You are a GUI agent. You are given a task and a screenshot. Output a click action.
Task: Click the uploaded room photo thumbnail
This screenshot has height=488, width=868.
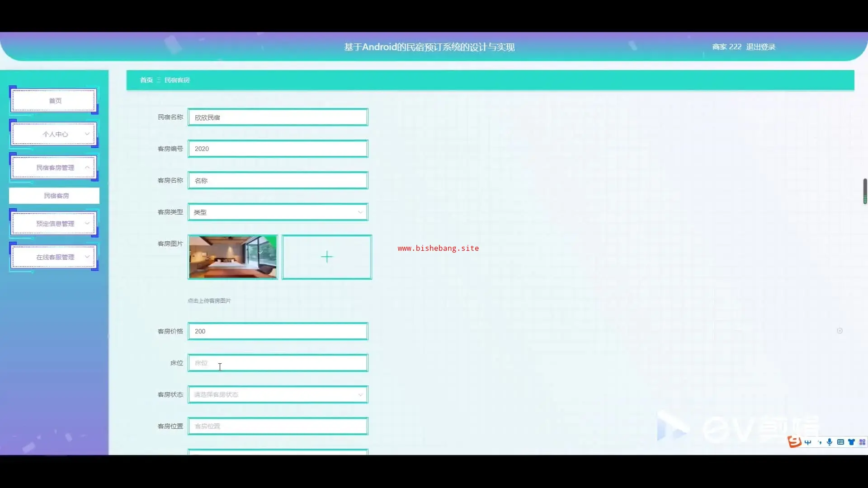click(233, 257)
